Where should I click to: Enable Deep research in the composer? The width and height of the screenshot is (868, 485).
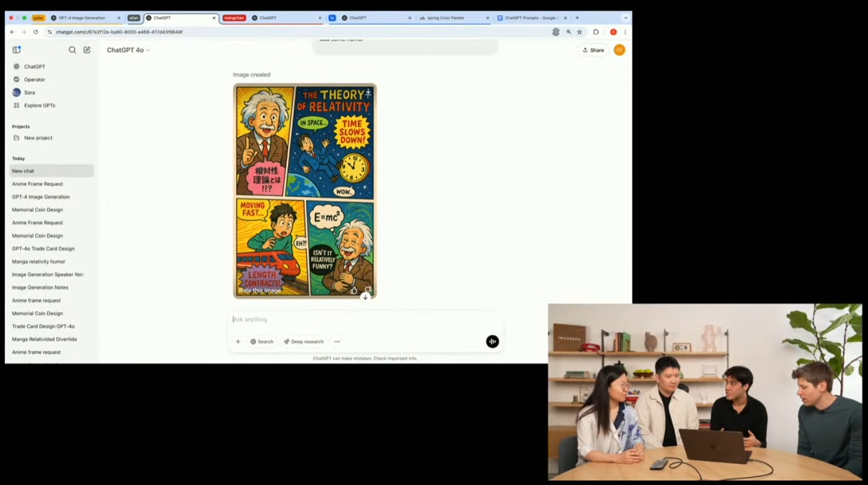tap(304, 341)
